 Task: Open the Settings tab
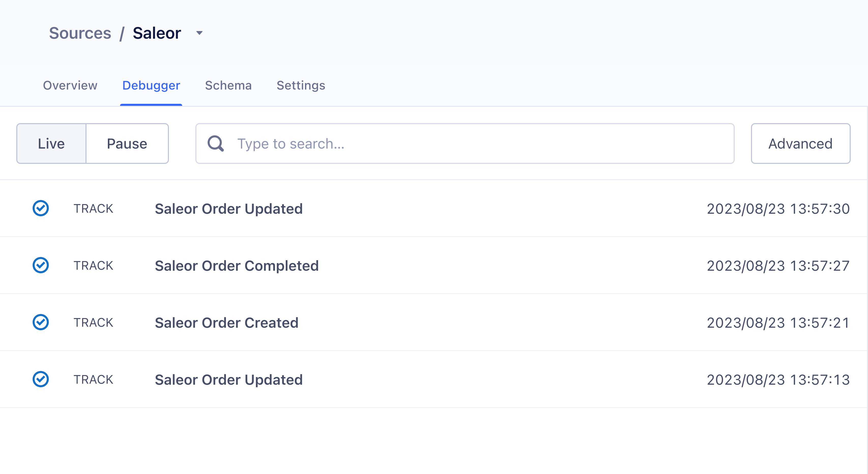tap(301, 85)
